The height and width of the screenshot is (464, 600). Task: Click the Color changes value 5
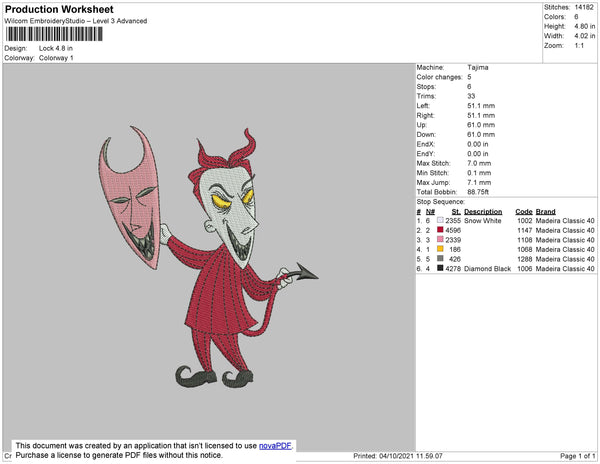(x=469, y=77)
